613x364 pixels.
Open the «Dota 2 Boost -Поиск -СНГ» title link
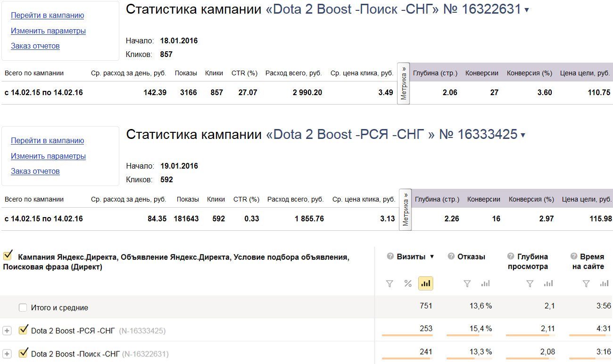click(353, 9)
